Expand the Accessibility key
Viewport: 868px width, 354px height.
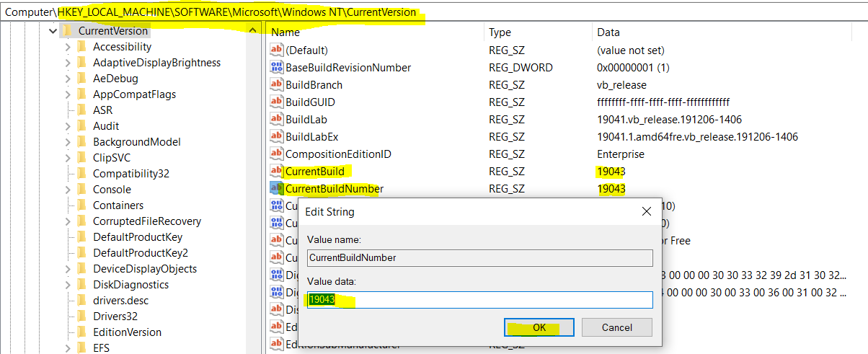point(68,47)
